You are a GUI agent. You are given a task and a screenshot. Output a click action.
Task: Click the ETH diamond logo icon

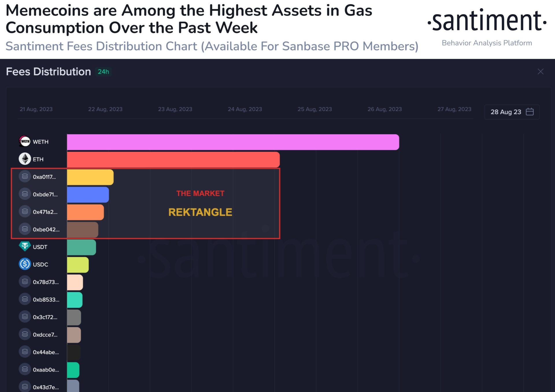[x=25, y=159]
